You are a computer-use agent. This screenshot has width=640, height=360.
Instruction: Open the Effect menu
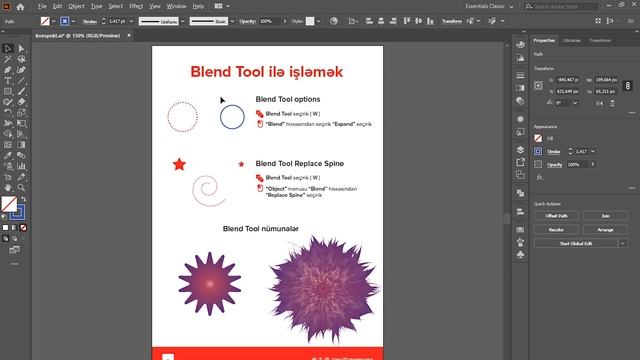click(x=136, y=7)
